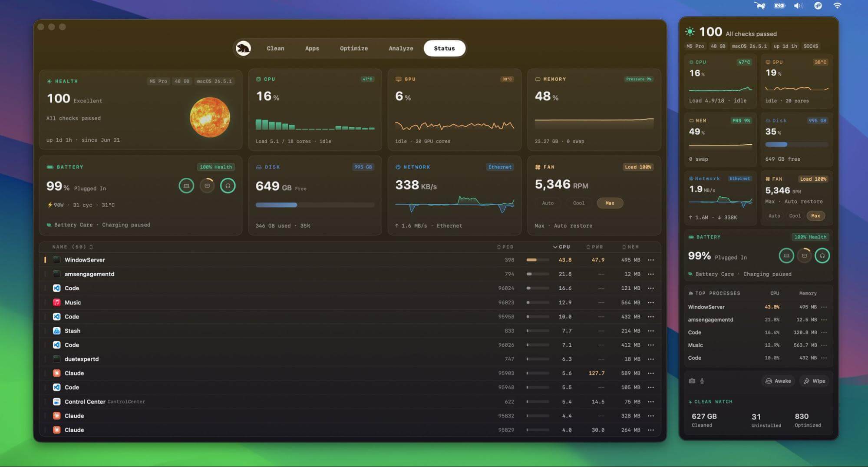Screen dimensions: 868x467
Task: Open more options for WindowServer in main list
Action: pos(650,260)
